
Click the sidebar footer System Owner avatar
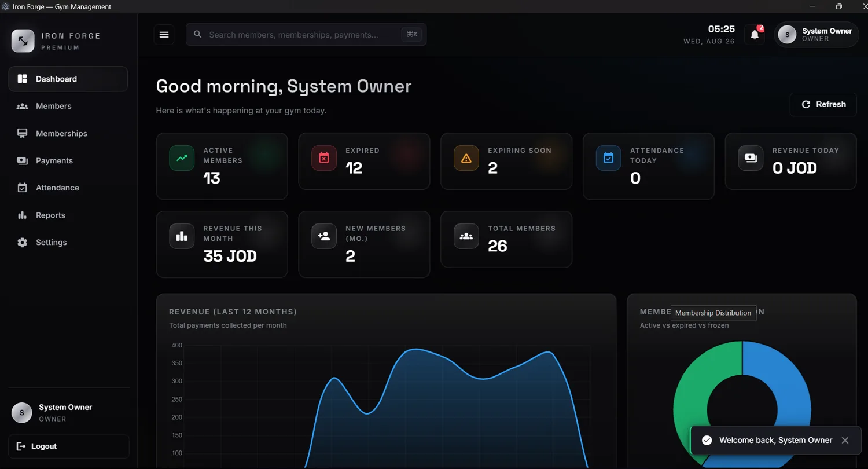[x=22, y=413]
